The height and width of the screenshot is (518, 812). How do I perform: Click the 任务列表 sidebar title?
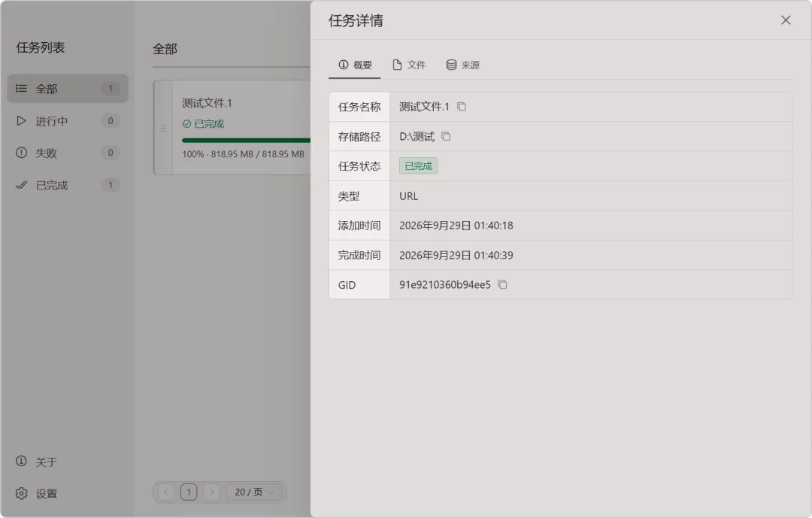coord(41,47)
